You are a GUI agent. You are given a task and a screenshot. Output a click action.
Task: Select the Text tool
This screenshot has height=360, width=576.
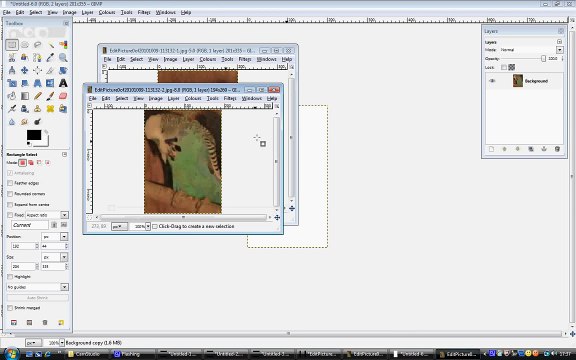pyautogui.click(x=63, y=83)
